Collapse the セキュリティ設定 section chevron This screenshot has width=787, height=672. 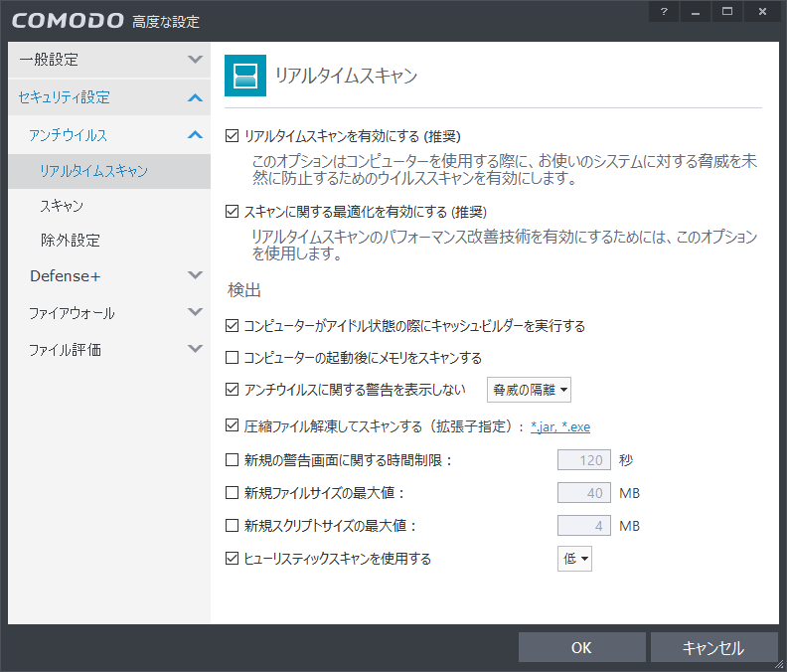tap(195, 97)
